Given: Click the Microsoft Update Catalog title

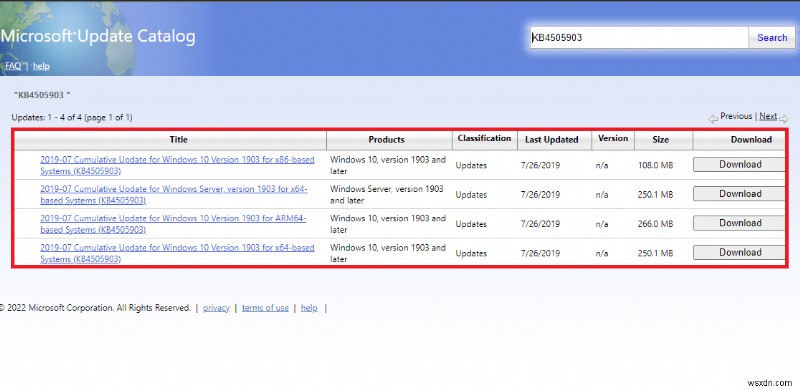Looking at the screenshot, I should click(x=98, y=36).
